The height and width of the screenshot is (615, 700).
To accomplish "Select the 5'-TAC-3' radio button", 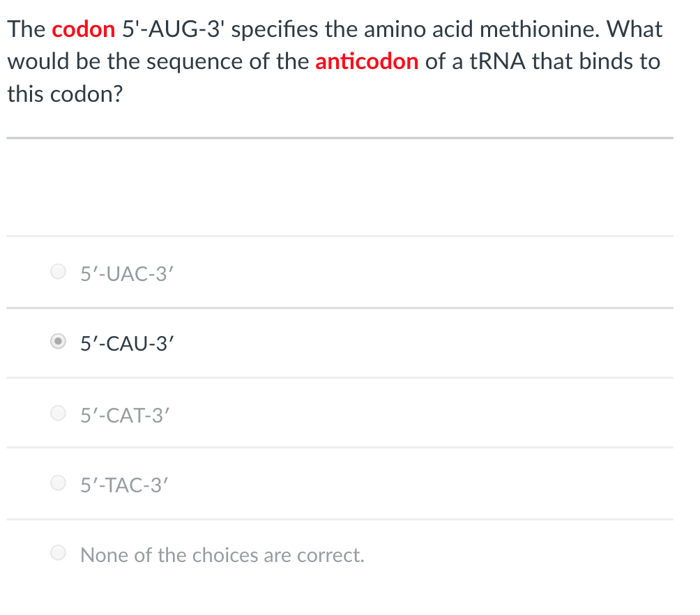I will pos(58,482).
